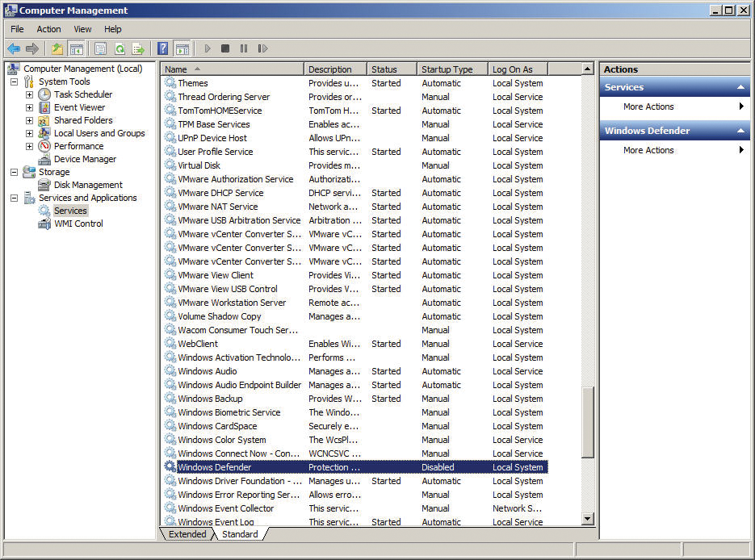Image resolution: width=755 pixels, height=560 pixels.
Task: Open the Action menu
Action: (48, 28)
